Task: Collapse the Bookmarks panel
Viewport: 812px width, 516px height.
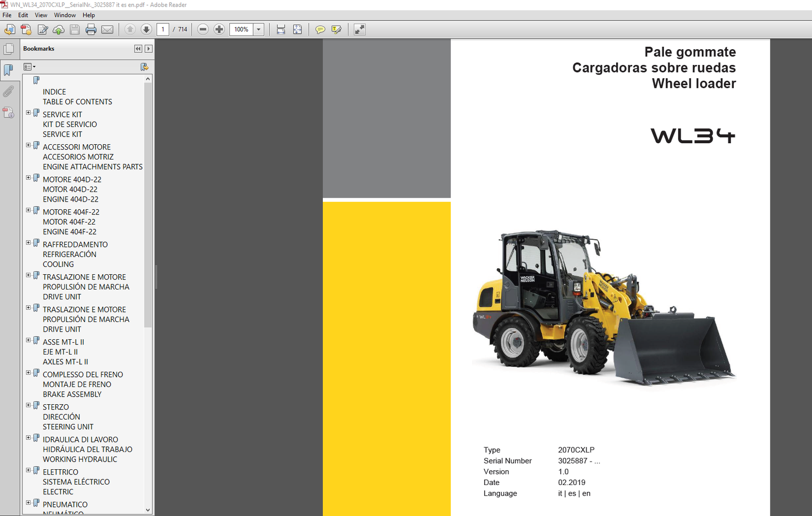Action: (x=138, y=49)
